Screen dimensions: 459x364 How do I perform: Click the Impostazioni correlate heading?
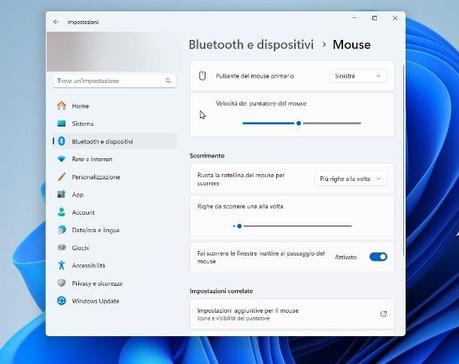click(x=221, y=291)
